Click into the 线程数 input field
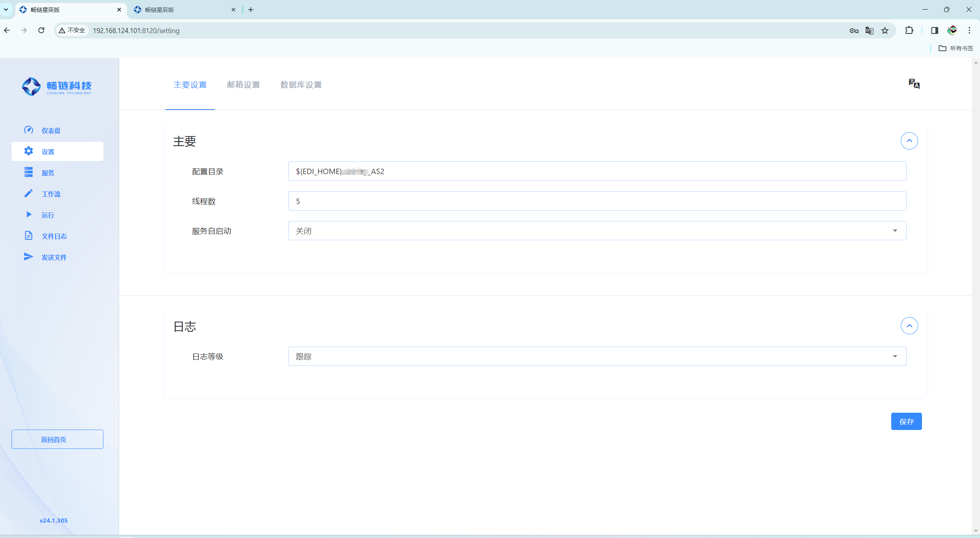 (597, 201)
